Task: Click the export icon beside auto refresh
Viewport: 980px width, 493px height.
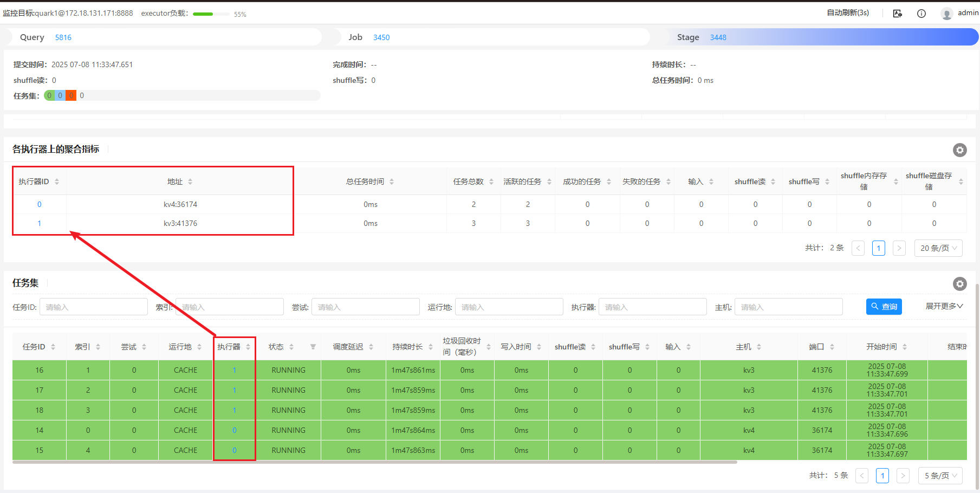Action: coord(898,14)
